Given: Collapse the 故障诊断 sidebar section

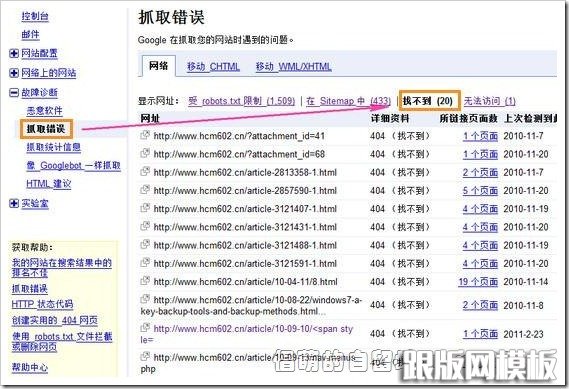Looking at the screenshot, I should coord(14,93).
